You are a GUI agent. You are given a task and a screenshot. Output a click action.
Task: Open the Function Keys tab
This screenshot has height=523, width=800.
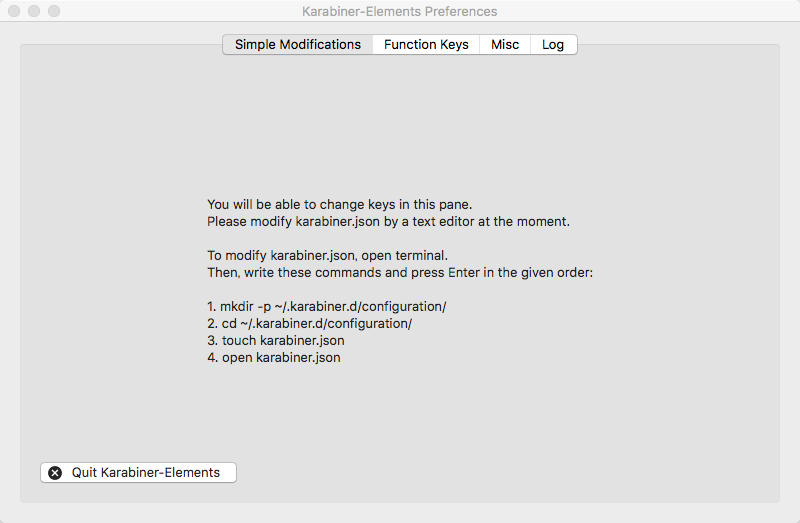[426, 44]
